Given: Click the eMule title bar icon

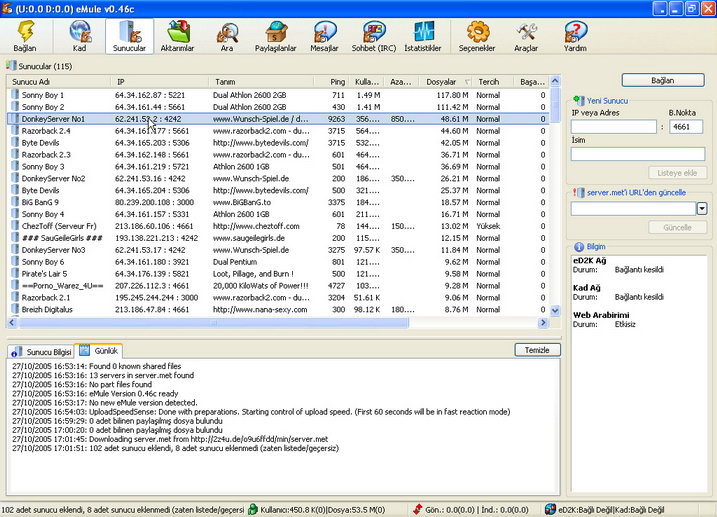Looking at the screenshot, I should pyautogui.click(x=6, y=9).
